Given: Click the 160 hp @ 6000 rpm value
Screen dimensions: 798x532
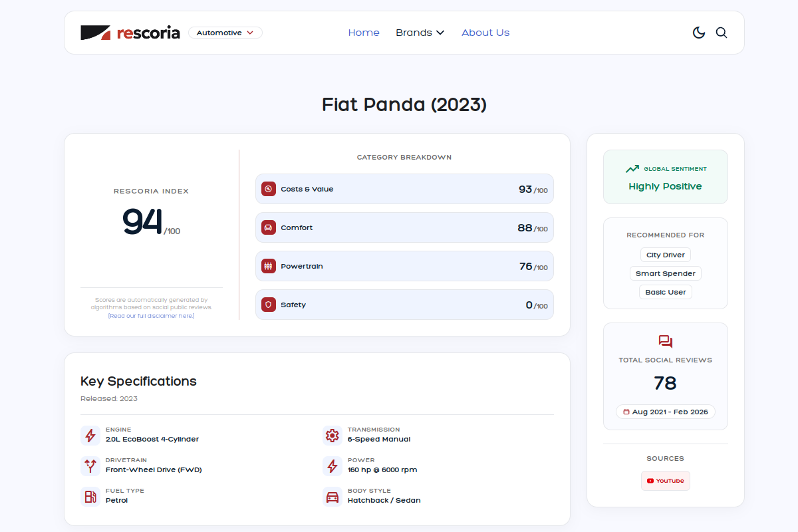Looking at the screenshot, I should pos(382,469).
